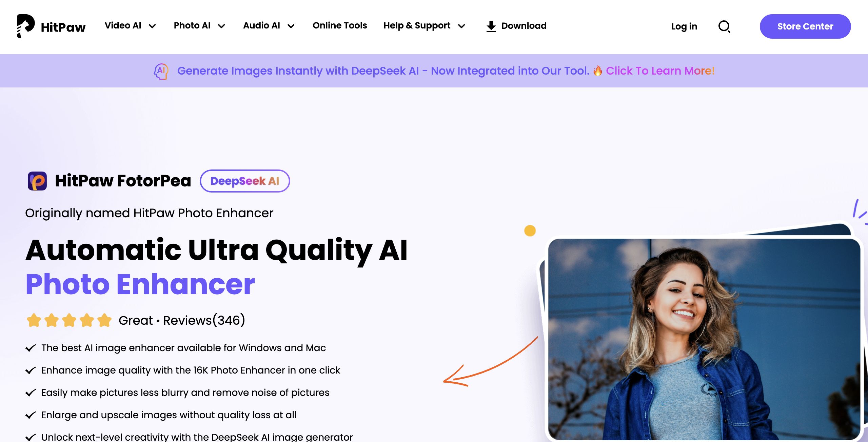Viewport: 868px width, 442px height.
Task: Click the HitPaw FotorPea app icon
Action: point(37,181)
